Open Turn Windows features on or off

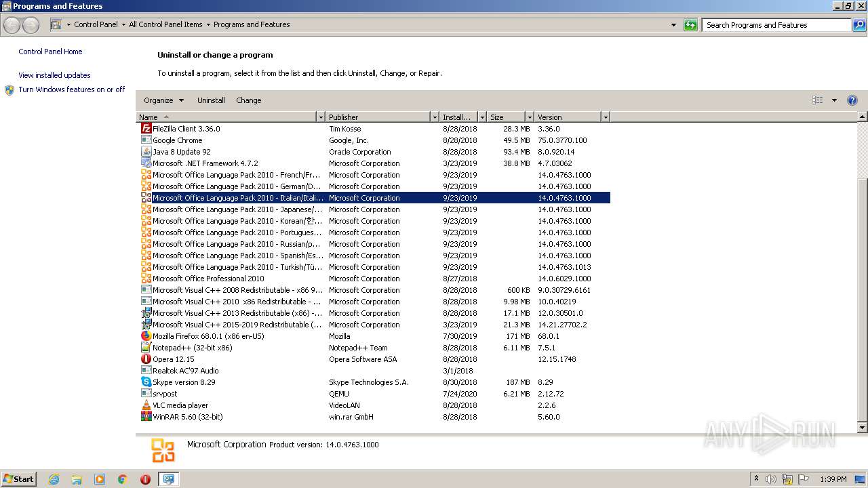point(72,89)
